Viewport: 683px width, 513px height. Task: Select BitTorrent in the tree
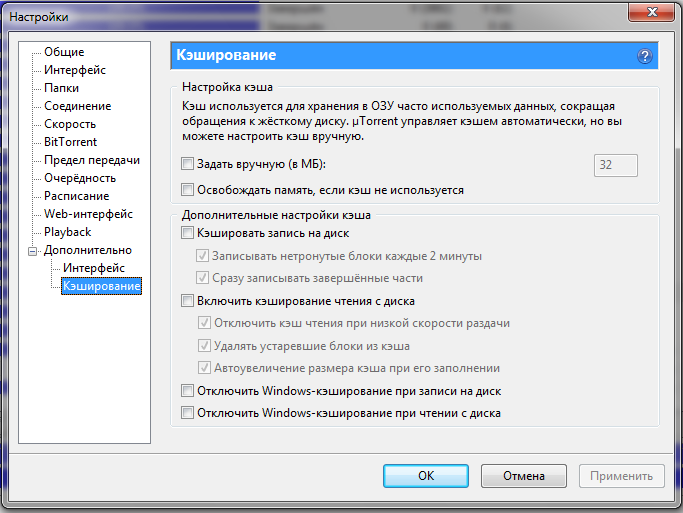tap(71, 142)
